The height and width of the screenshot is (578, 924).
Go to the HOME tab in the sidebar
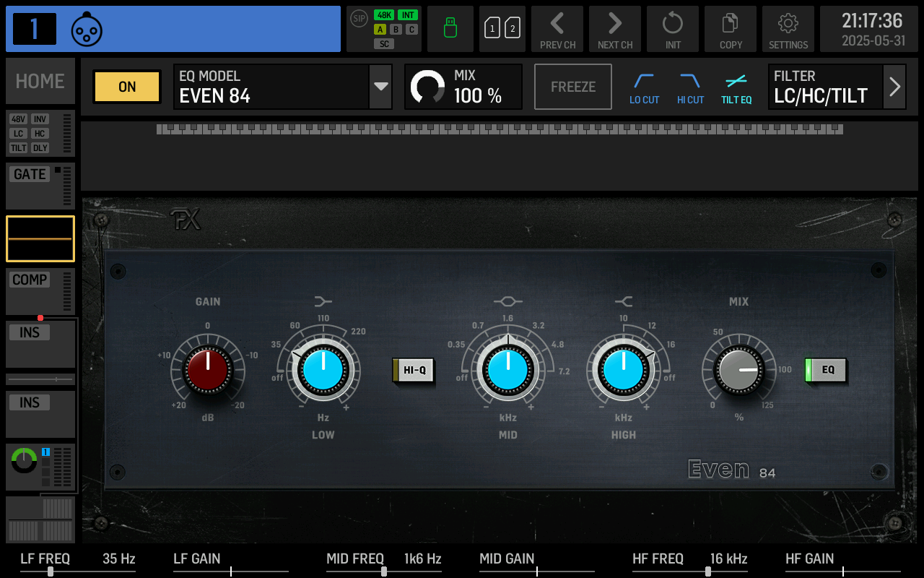point(40,81)
